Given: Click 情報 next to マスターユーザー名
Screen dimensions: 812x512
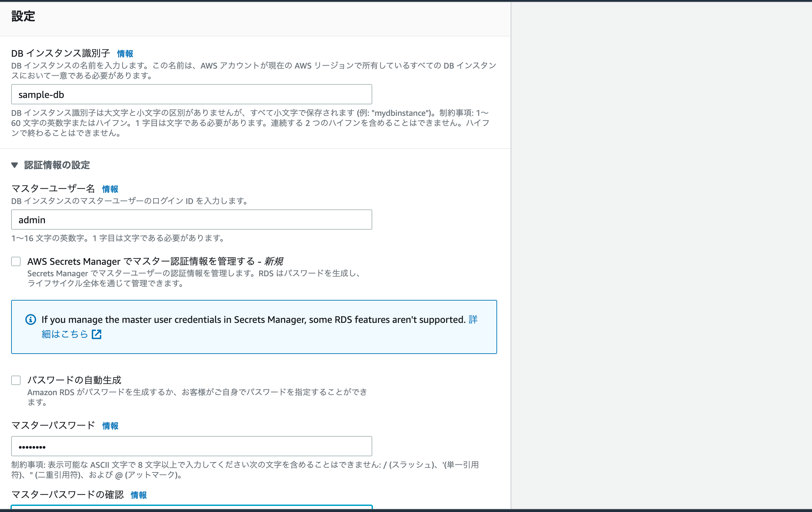Looking at the screenshot, I should 109,189.
